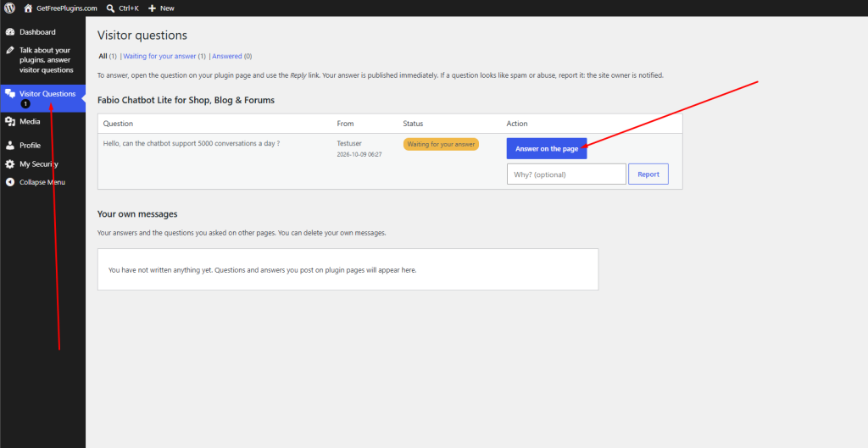Click the Action column header
The image size is (868, 448).
tap(517, 124)
